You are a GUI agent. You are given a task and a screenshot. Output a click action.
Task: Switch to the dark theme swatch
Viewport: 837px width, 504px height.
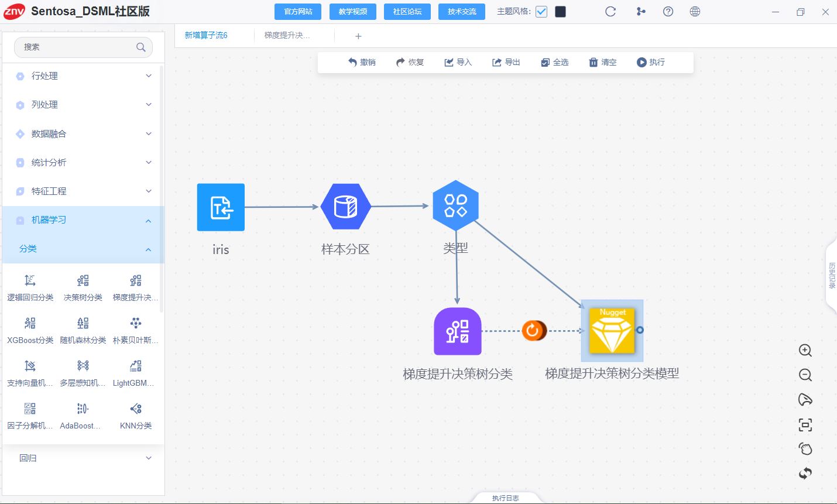point(560,12)
